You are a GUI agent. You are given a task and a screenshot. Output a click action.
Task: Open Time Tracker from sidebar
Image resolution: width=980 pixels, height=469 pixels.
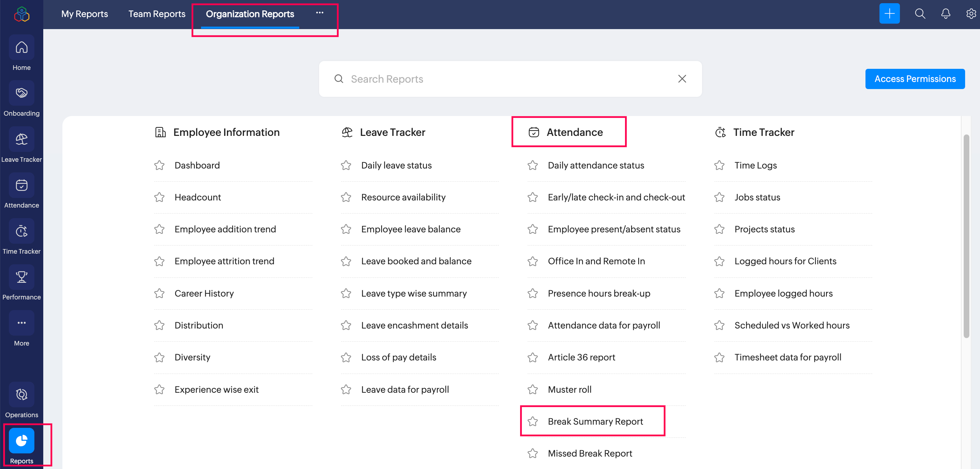[22, 231]
